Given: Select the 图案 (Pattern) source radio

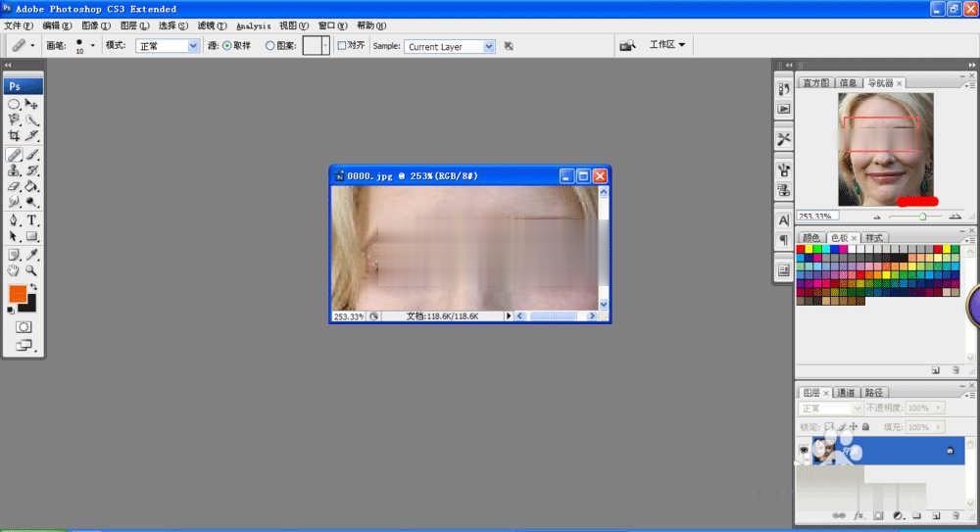Looking at the screenshot, I should pyautogui.click(x=270, y=46).
